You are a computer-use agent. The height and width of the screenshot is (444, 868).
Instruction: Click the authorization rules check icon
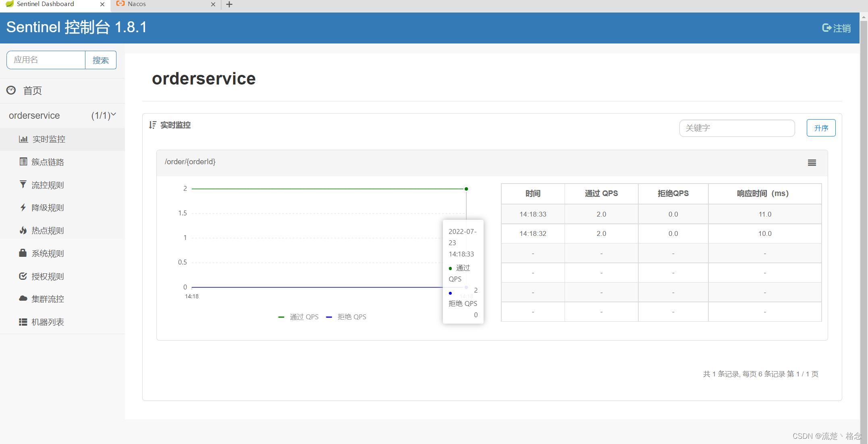coord(23,276)
